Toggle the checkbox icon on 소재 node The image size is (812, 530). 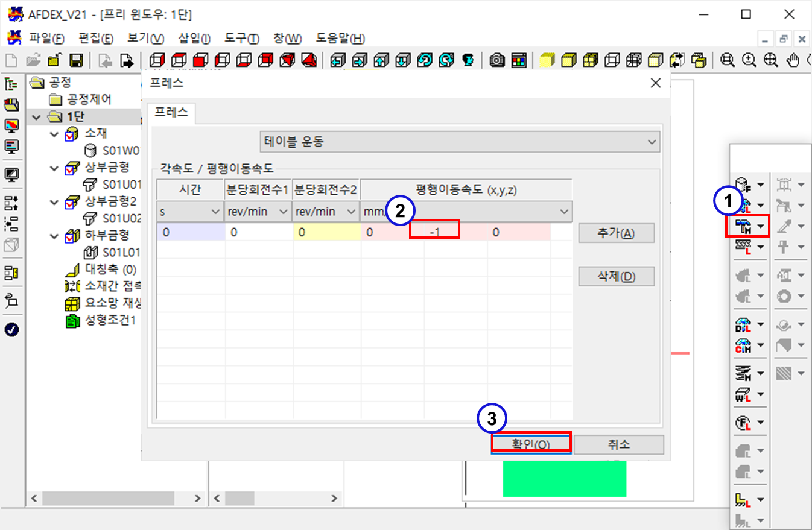tap(71, 134)
